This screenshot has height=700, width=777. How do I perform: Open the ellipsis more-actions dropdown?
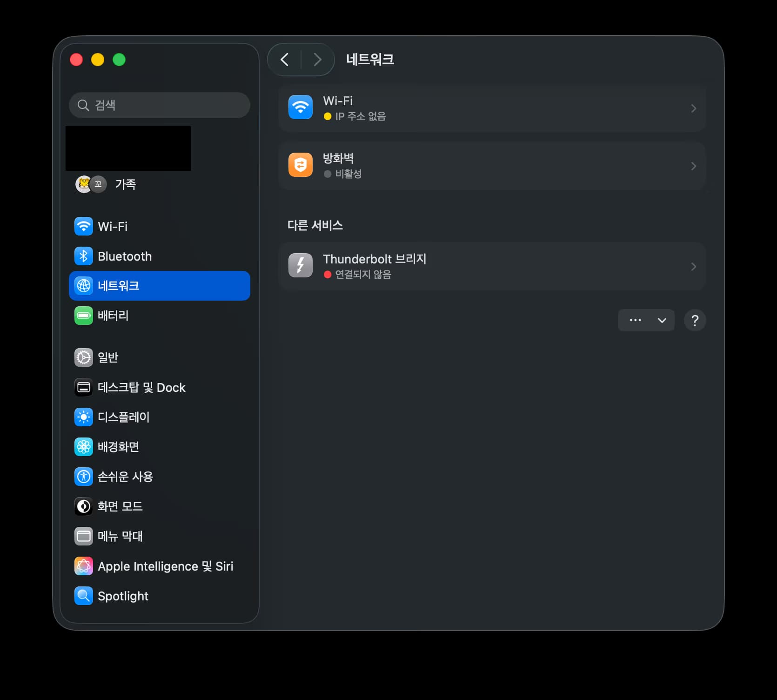pyautogui.click(x=646, y=320)
